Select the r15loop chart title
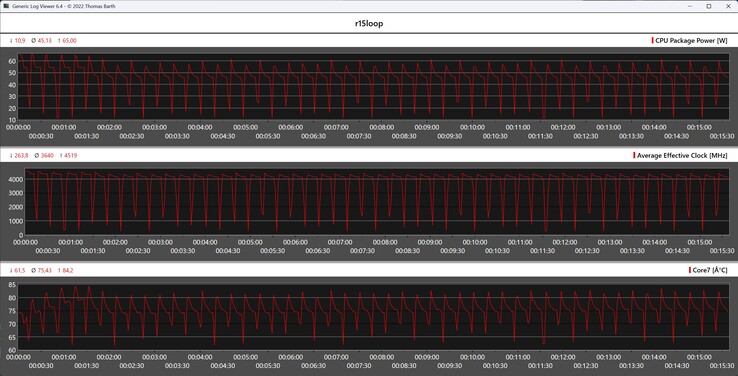The image size is (738, 376). [x=369, y=24]
